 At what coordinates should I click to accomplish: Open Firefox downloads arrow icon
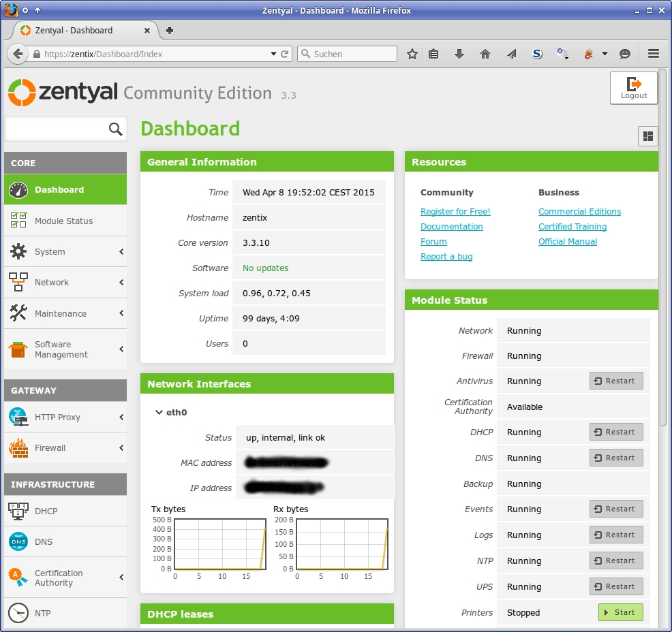tap(459, 54)
